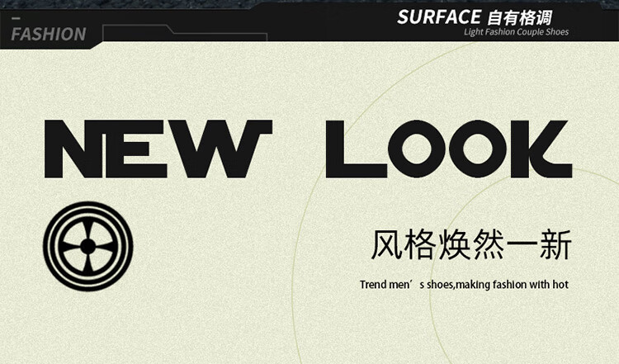The width and height of the screenshot is (619, 364).
Task: Click the circular wheel emblem
Action: pyautogui.click(x=88, y=246)
